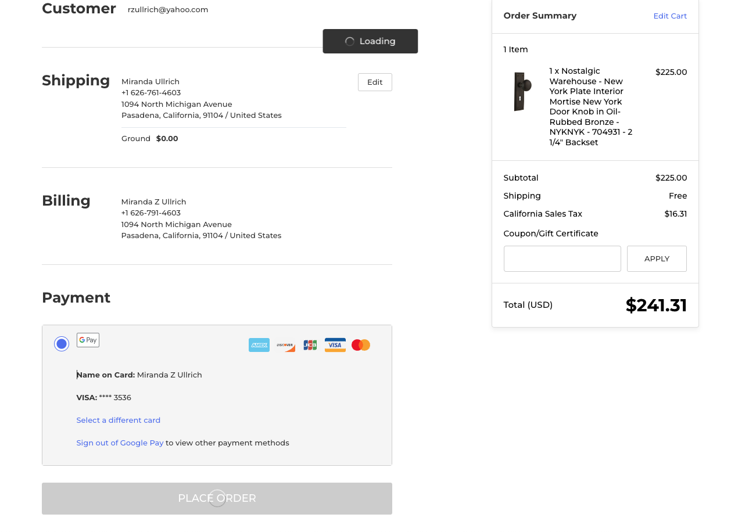Click the AMEX card icon
Image resolution: width=756 pixels, height=532 pixels.
click(x=259, y=345)
